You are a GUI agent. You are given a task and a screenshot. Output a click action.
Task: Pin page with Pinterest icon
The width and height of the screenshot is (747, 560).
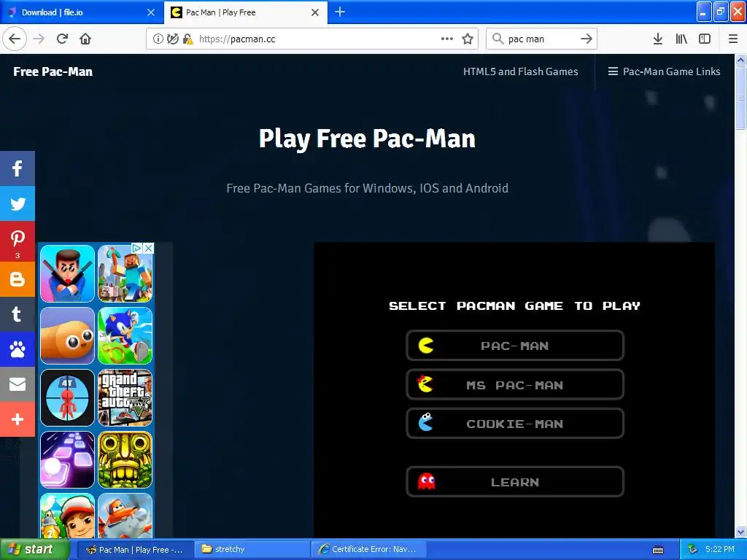click(x=18, y=241)
